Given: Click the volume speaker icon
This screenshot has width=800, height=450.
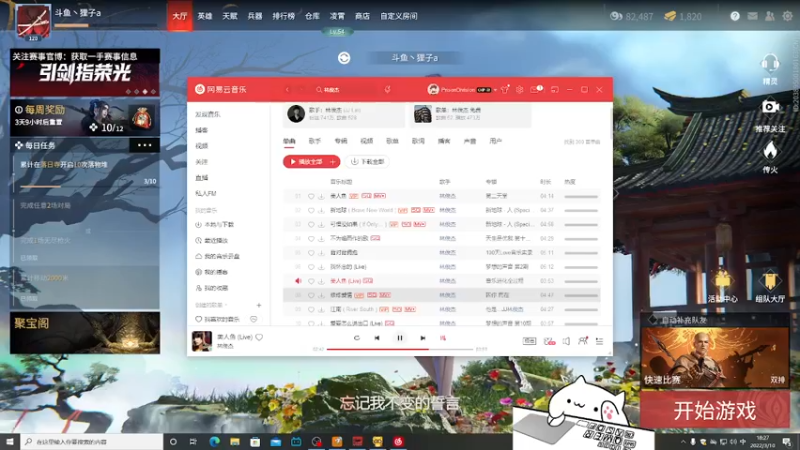Looking at the screenshot, I should tap(566, 341).
